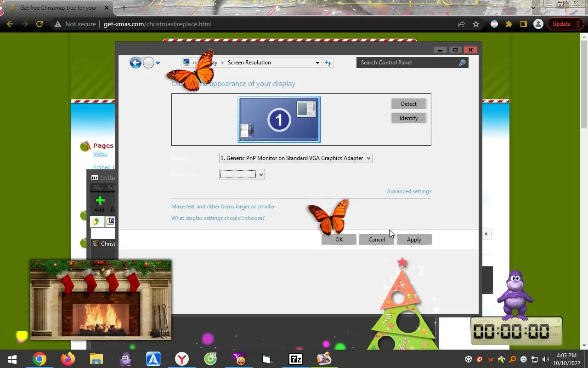Viewport: 588px width, 368px height.
Task: Click the Identify button
Action: click(408, 118)
